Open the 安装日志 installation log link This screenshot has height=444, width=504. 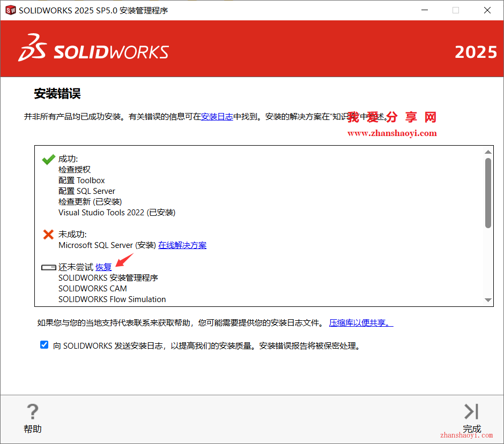pos(217,117)
